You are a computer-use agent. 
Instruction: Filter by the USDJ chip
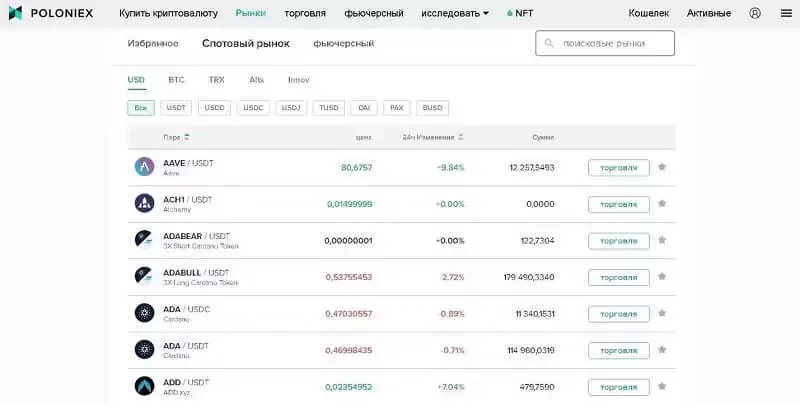coord(291,108)
